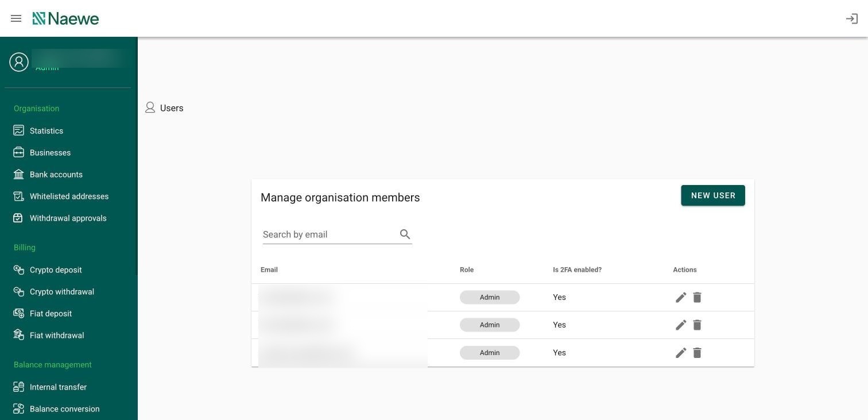Screen dimensions: 868x420
Task: Click the Is 2FA enabled? column header
Action: click(x=578, y=269)
